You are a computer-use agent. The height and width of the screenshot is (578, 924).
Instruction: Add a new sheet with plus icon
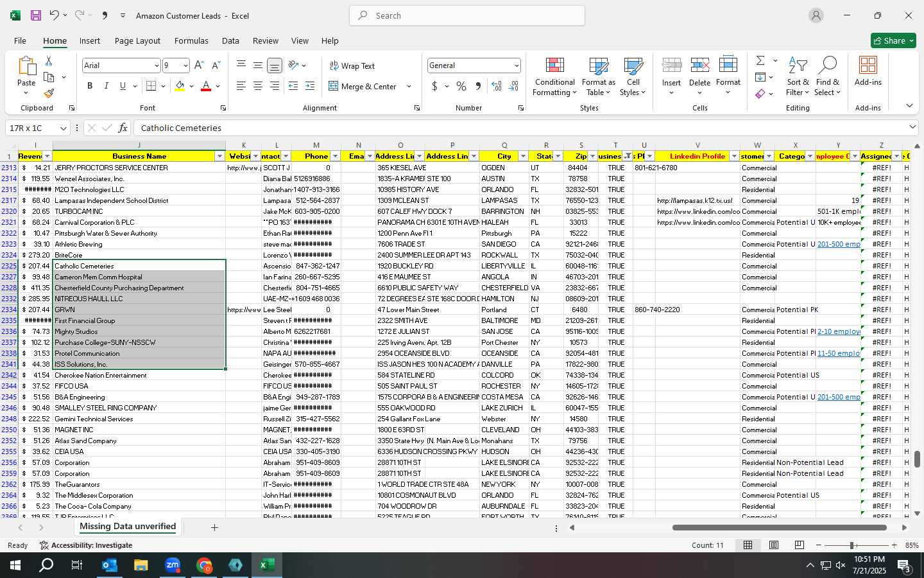tap(214, 527)
